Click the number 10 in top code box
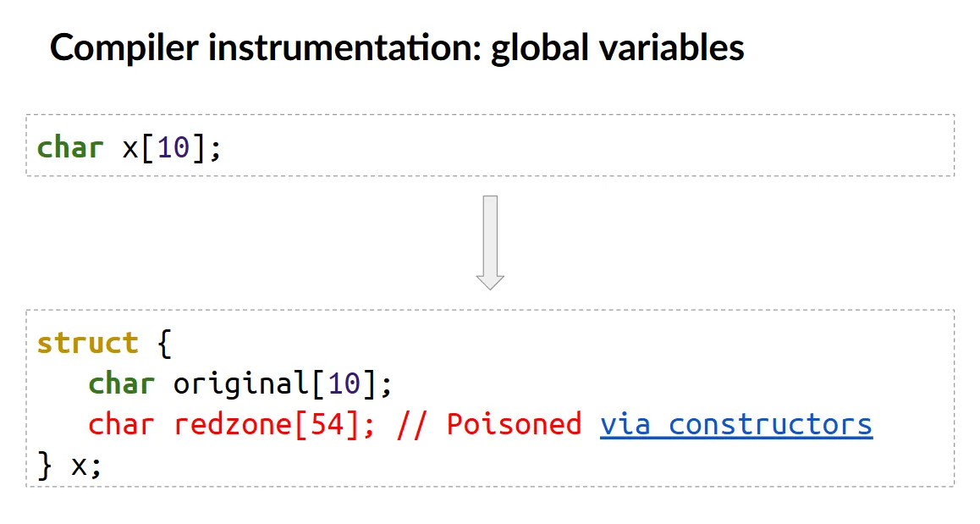This screenshot has width=980, height=524. 172,147
